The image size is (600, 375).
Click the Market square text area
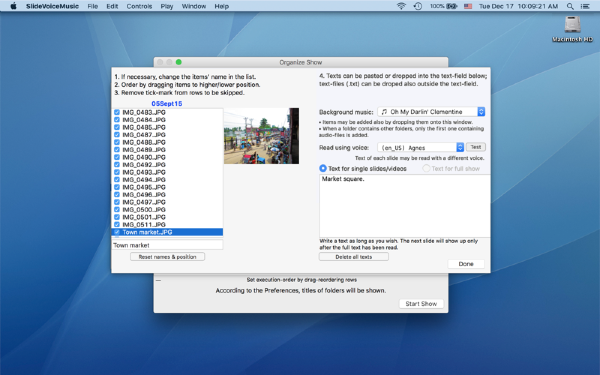[404, 206]
